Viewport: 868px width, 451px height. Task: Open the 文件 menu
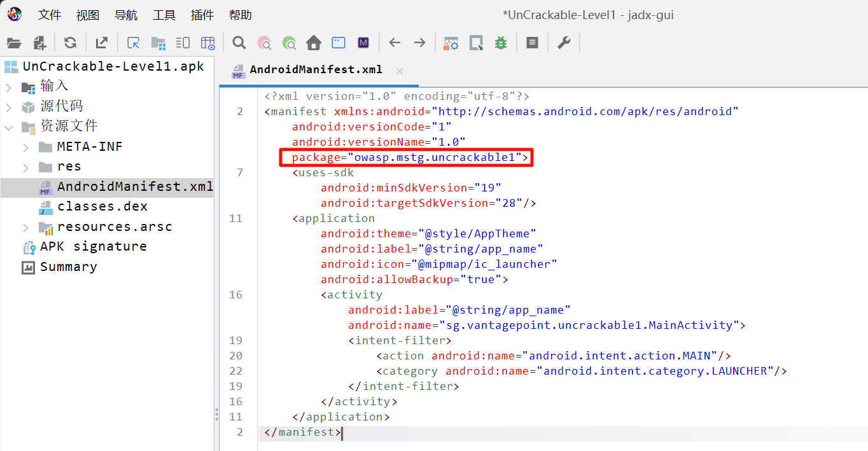tap(49, 15)
